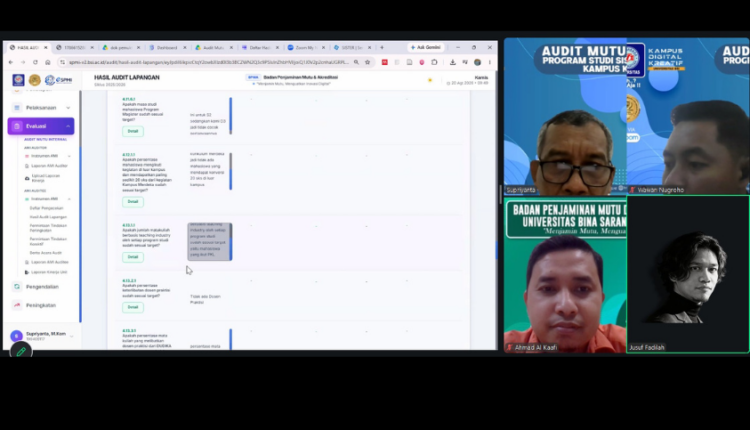Click the sidebar vertical scrollbar

(80, 206)
